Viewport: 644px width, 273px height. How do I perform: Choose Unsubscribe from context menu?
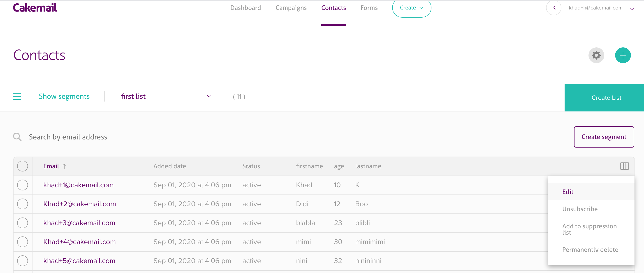click(580, 209)
